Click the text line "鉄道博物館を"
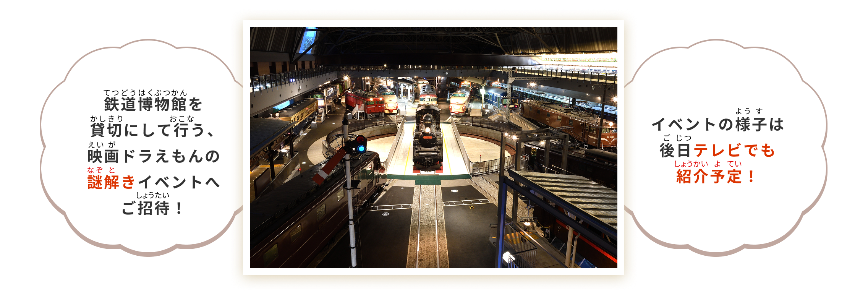868x292 pixels. 153,104
